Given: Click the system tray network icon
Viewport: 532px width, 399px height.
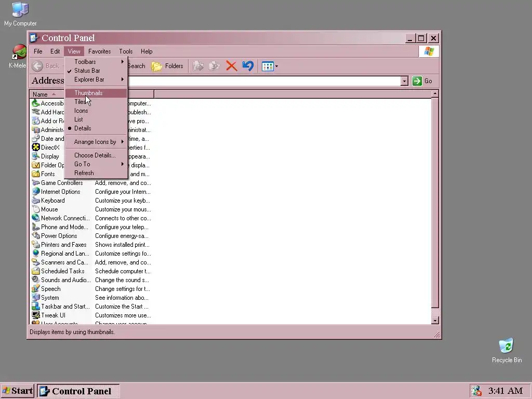Looking at the screenshot, I should click(477, 391).
